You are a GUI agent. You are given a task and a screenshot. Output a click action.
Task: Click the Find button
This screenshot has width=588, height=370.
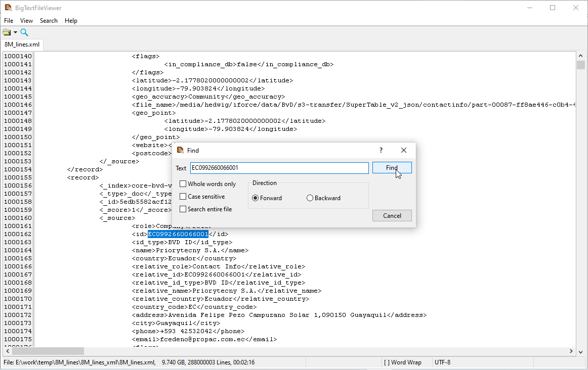point(392,168)
